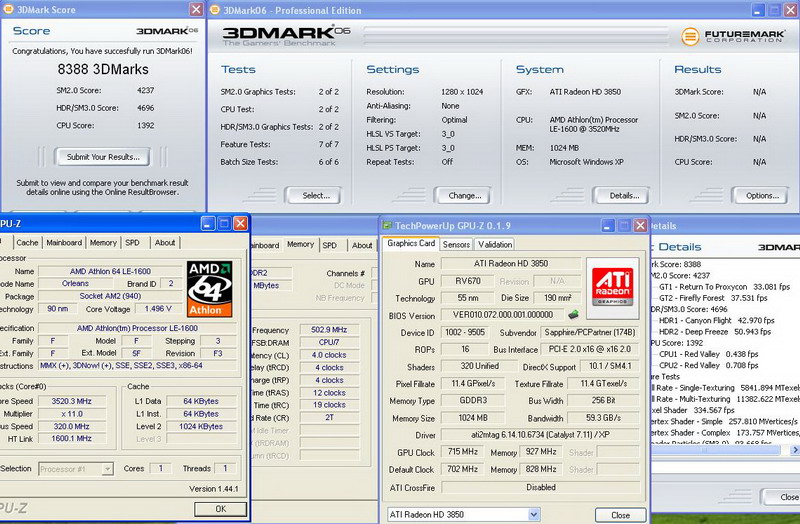
Task: Click the Multiplier x 11.0 value
Action: (71, 414)
